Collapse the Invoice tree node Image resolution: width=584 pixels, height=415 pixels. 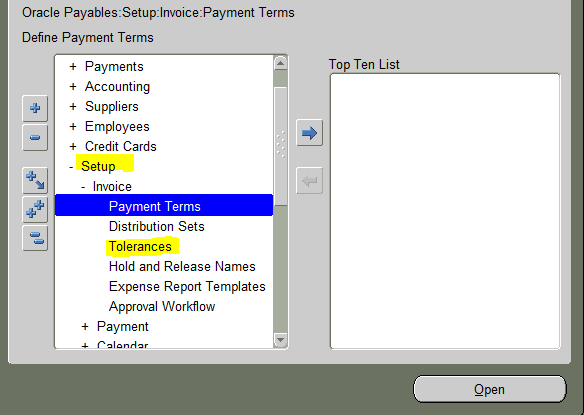tap(83, 187)
